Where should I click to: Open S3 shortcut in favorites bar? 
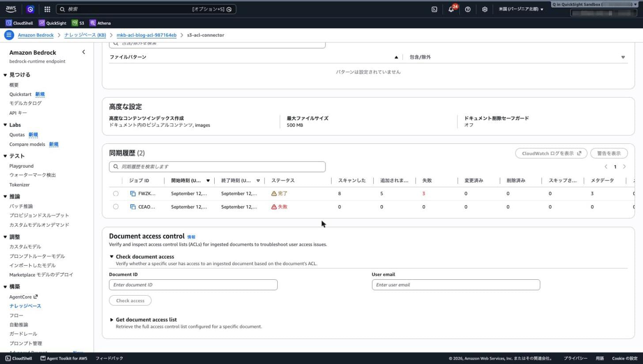tap(78, 23)
